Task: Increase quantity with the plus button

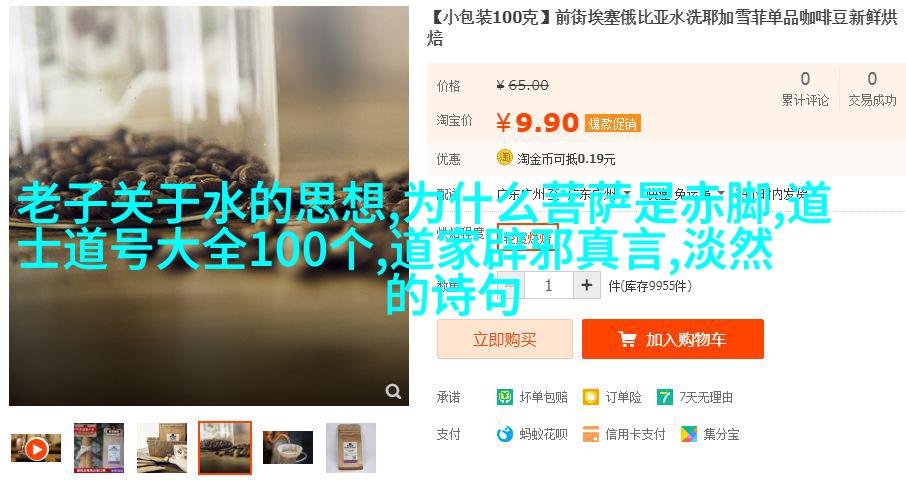Action: coord(586,285)
